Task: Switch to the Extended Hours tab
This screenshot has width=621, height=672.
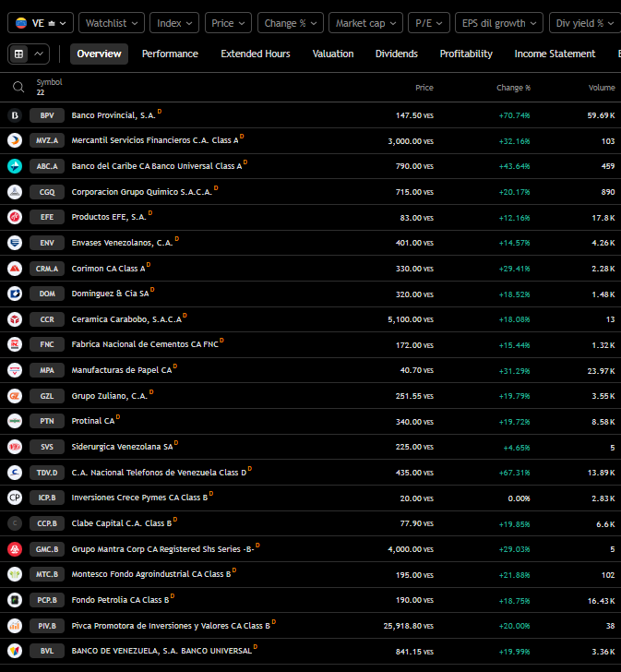Action: point(256,54)
